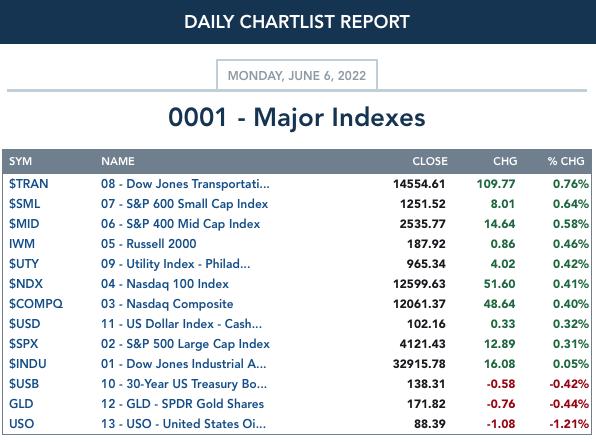Open 02 - S&P 500 Large Cap Index
The image size is (596, 442).
(185, 344)
